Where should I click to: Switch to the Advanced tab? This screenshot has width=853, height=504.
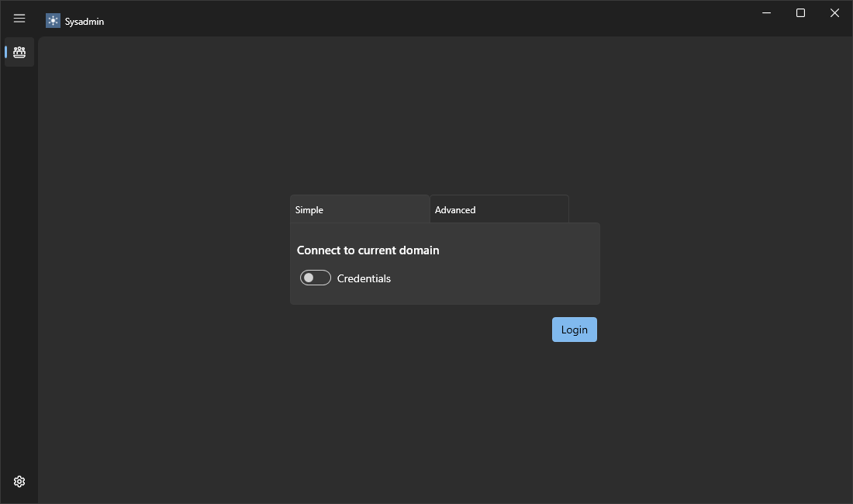[499, 209]
